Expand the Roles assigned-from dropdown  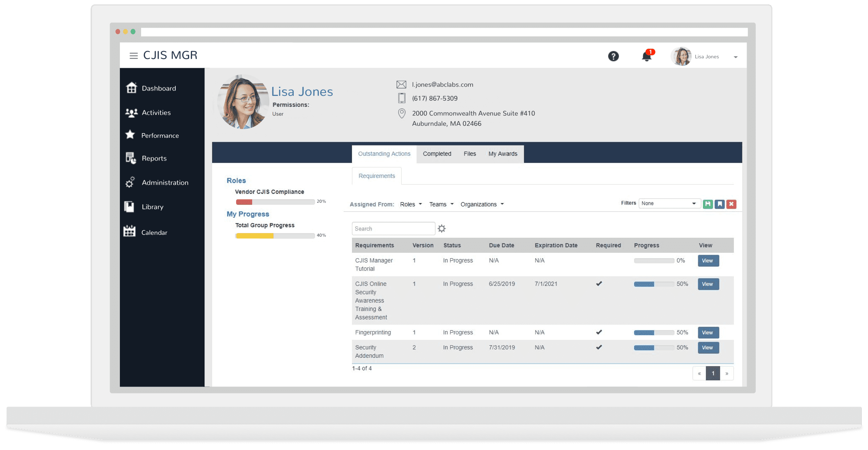pyautogui.click(x=411, y=204)
